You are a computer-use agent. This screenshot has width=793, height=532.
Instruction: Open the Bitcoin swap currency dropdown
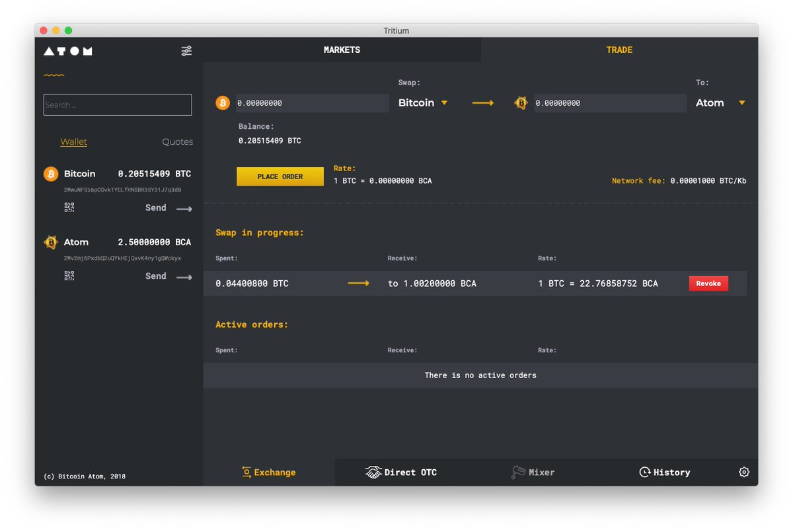tap(423, 102)
